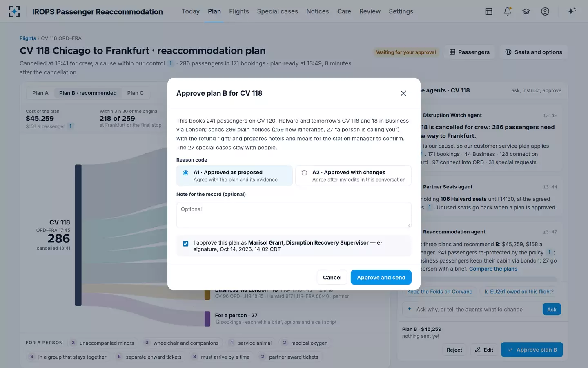Click the Edit pencil button

pos(484,350)
